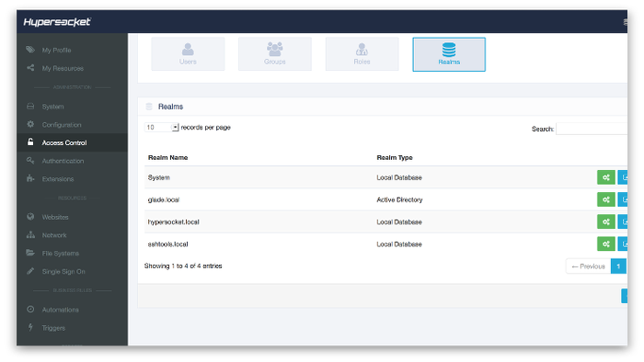
Task: Click the green gear button for glade.local
Action: coord(605,199)
